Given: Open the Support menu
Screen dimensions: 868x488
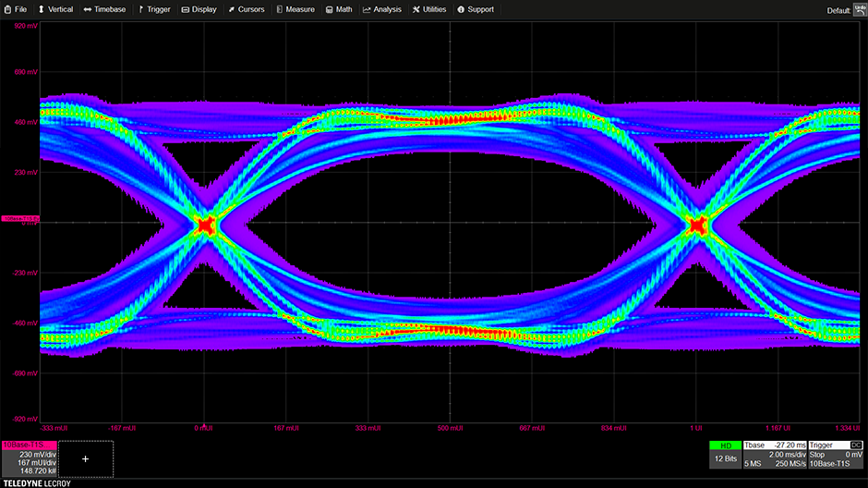Looking at the screenshot, I should tap(475, 9).
